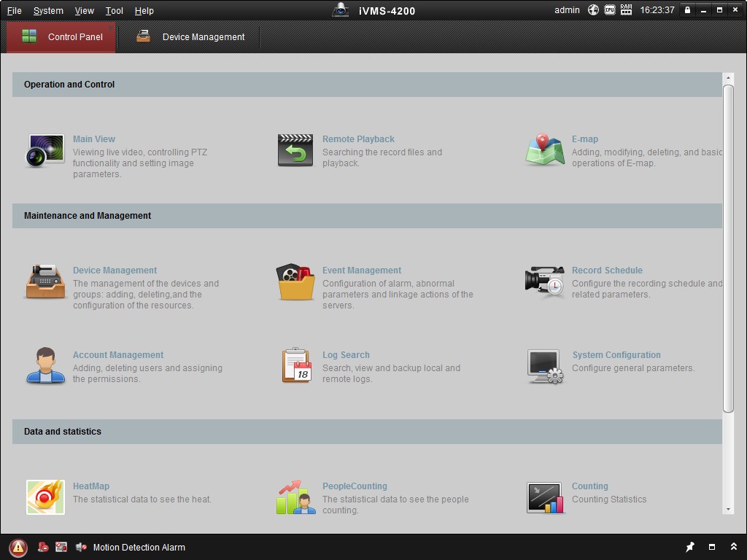Click the Log Search title link

[346, 355]
